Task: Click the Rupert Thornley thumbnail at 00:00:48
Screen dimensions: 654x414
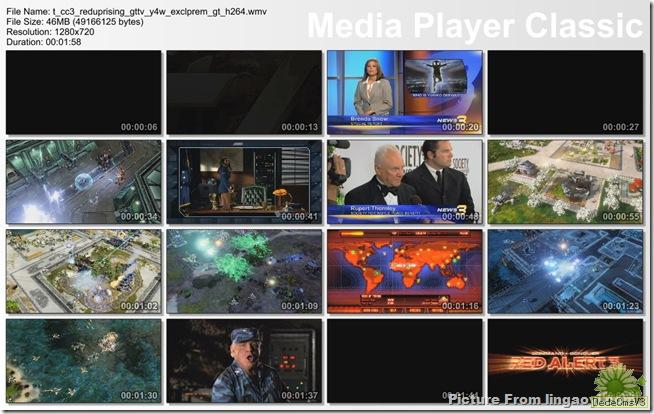Action: tap(405, 182)
